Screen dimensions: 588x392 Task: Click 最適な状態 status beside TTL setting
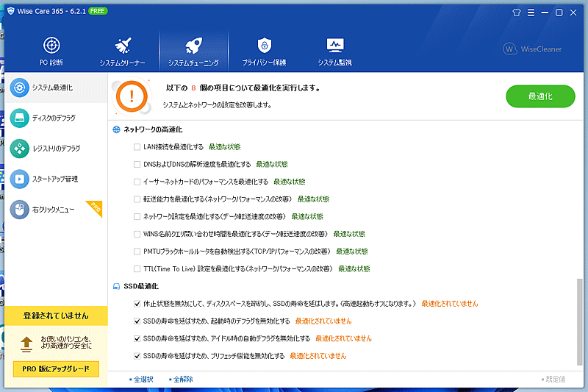(354, 269)
